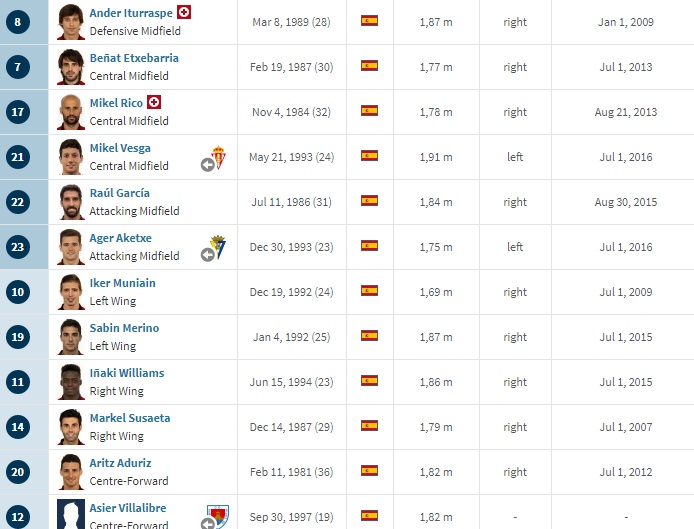
Task: Click loan arrow icon in Ager Aketxe row
Action: pos(208,255)
